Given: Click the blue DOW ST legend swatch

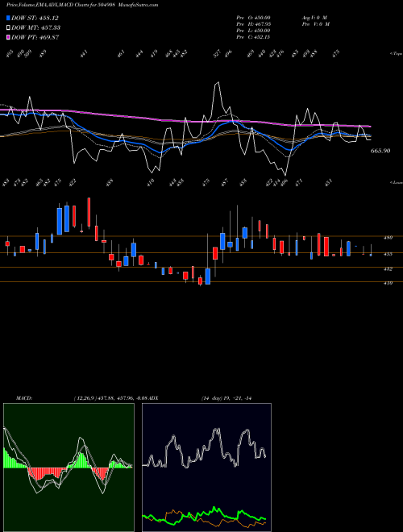Looking at the screenshot, I should (x=8, y=18).
